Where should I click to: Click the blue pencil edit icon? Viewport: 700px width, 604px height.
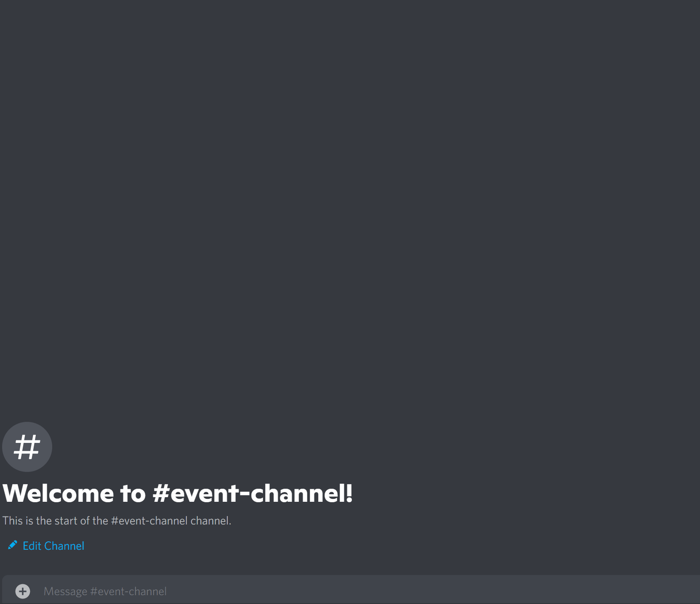pos(13,545)
